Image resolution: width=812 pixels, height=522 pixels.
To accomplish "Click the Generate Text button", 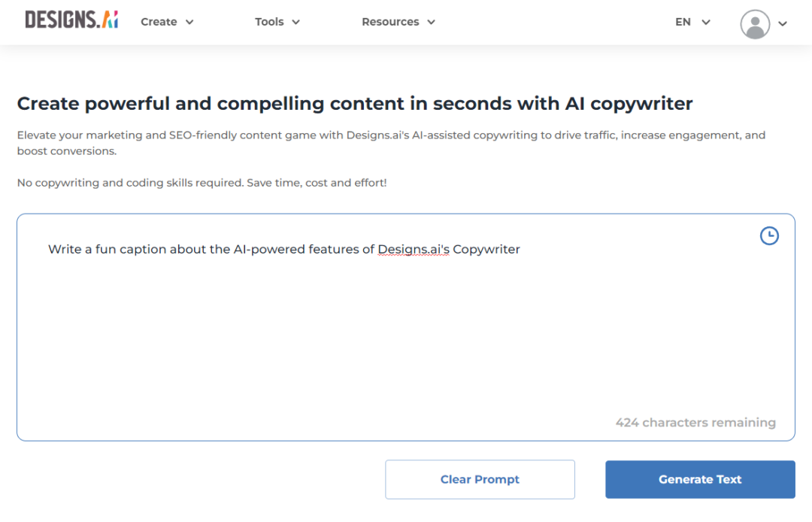I will point(700,480).
